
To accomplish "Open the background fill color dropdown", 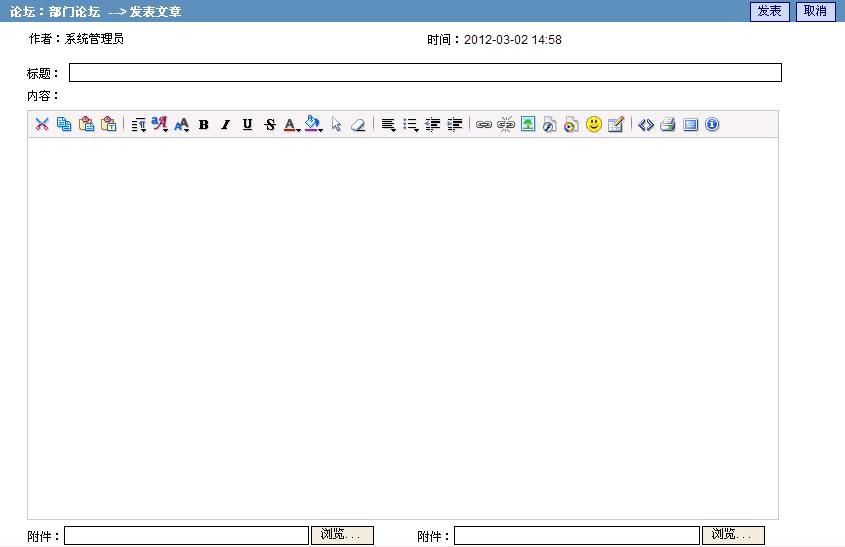I will click(314, 125).
